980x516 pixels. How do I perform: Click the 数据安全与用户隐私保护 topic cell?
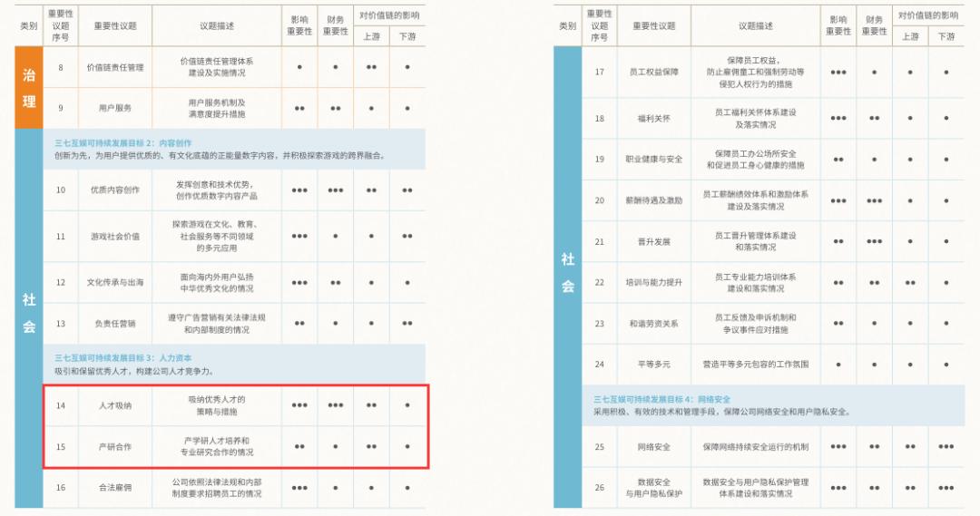pyautogui.click(x=653, y=487)
